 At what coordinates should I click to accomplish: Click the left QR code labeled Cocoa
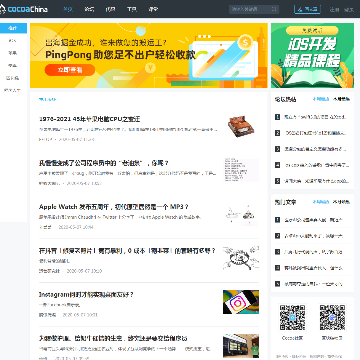click(292, 317)
